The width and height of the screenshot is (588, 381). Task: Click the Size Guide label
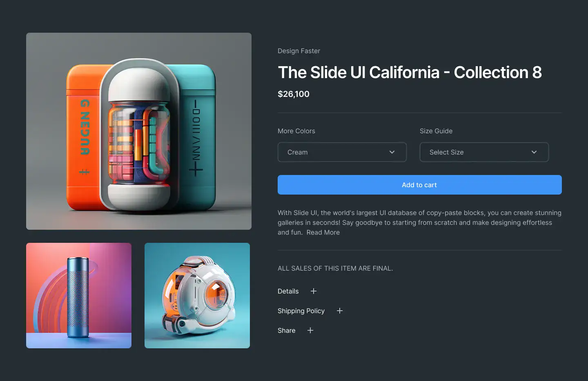click(x=436, y=131)
